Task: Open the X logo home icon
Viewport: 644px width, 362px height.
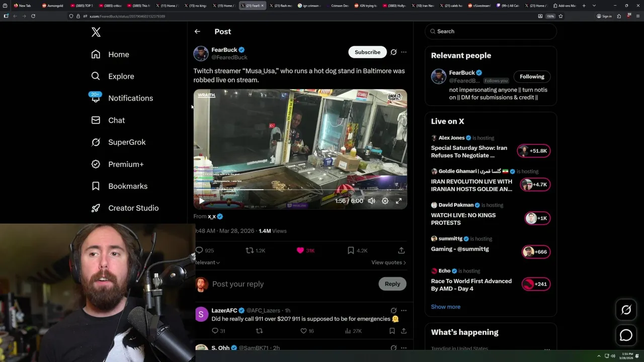Action: [96, 32]
